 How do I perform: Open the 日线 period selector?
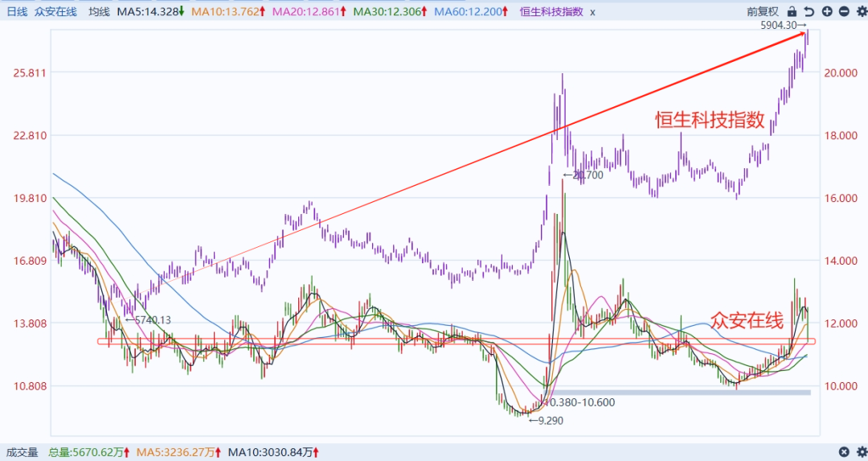(17, 11)
